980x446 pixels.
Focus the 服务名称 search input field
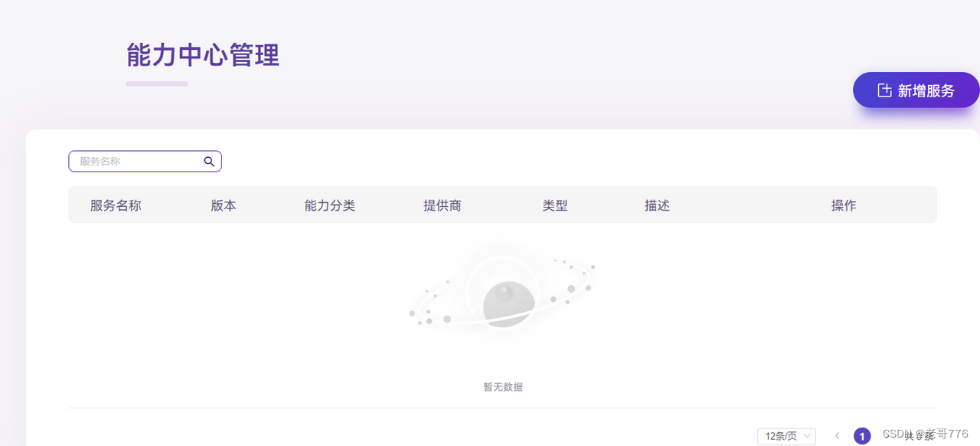[145, 161]
